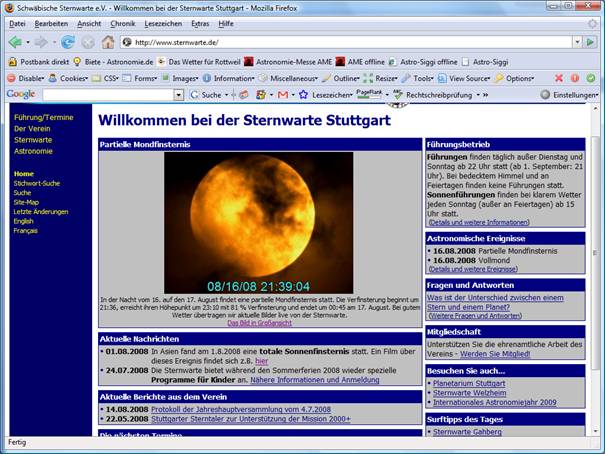Image resolution: width=605 pixels, height=454 pixels.
Task: Open the Miscellaneous web developer menu
Action: point(288,78)
